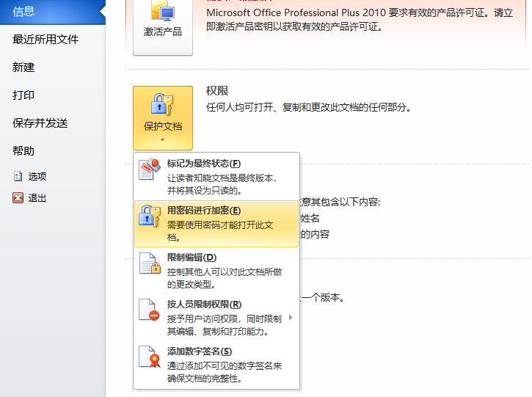Open the 打印 print page
The width and height of the screenshot is (532, 397).
point(23,95)
